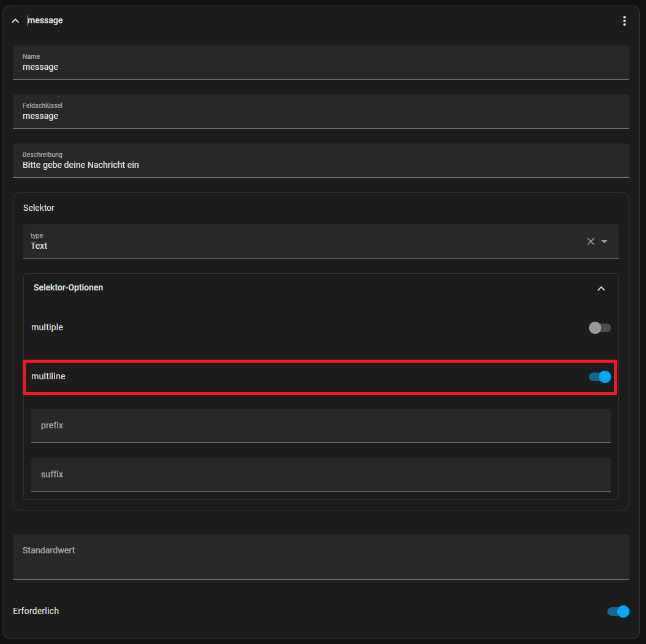
Task: Select the suffix input field
Action: [x=321, y=475]
